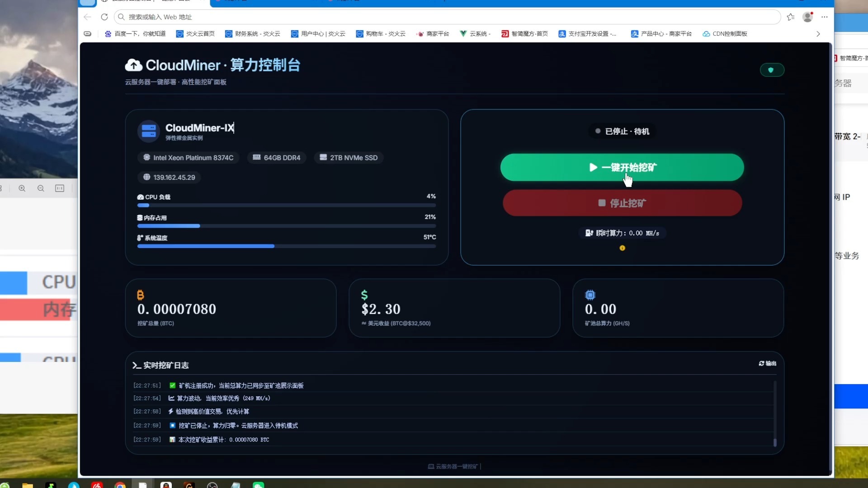868x488 pixels.
Task: Open the 支付宝开发设置 bookmark
Action: tap(587, 34)
